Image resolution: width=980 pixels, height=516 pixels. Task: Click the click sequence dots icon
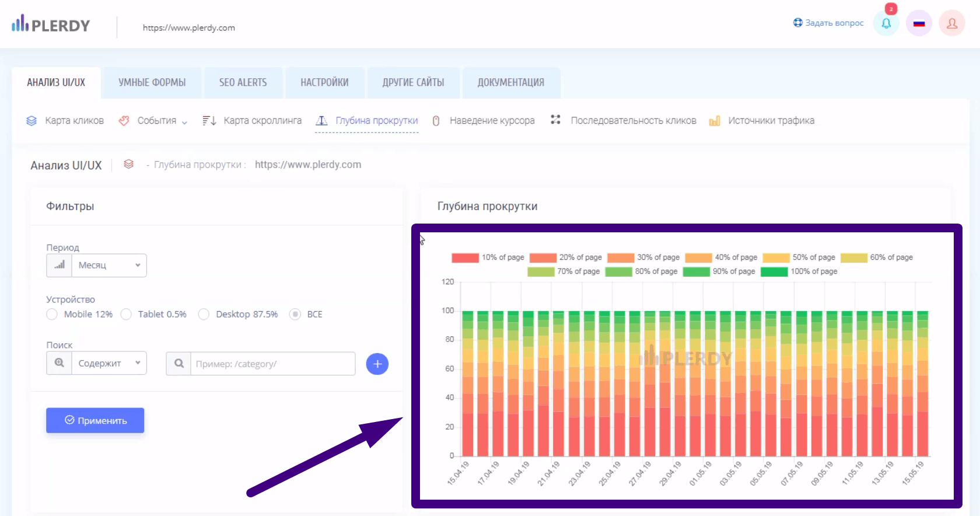[555, 120]
